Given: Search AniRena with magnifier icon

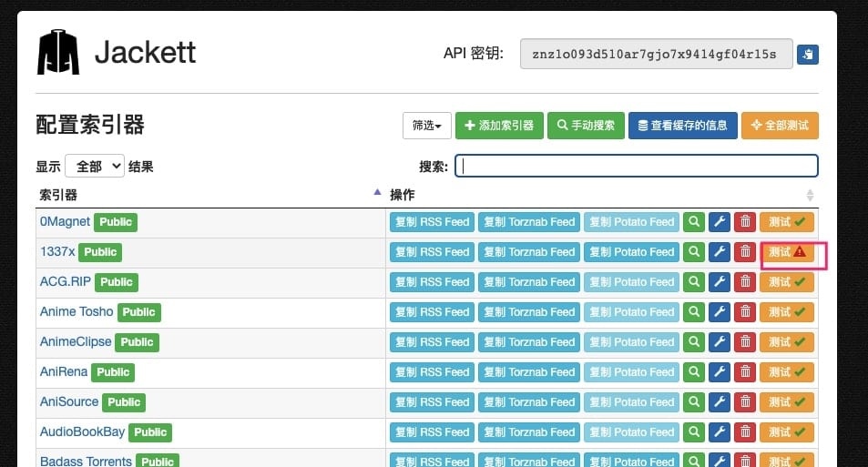Looking at the screenshot, I should click(x=694, y=371).
